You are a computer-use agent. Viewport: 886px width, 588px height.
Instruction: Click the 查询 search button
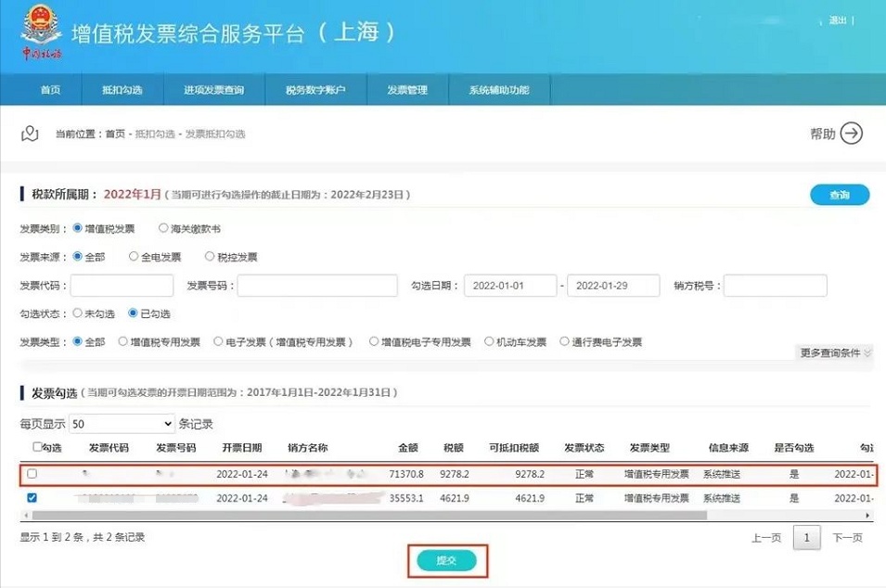click(840, 195)
